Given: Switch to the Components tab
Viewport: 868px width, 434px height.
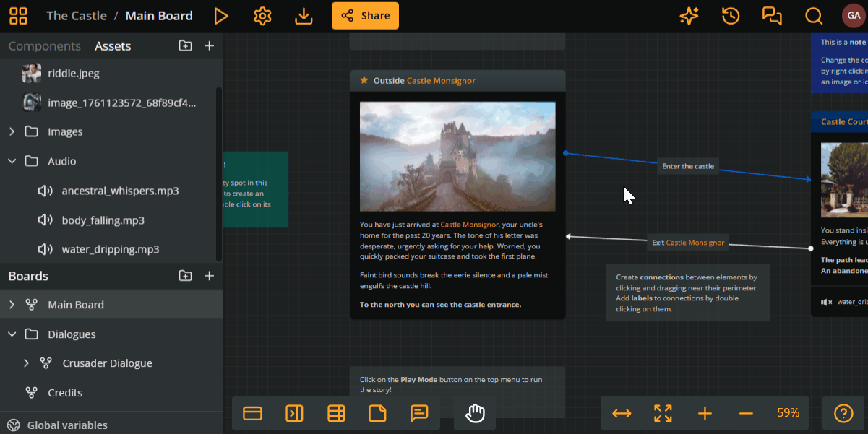Looking at the screenshot, I should [x=44, y=45].
